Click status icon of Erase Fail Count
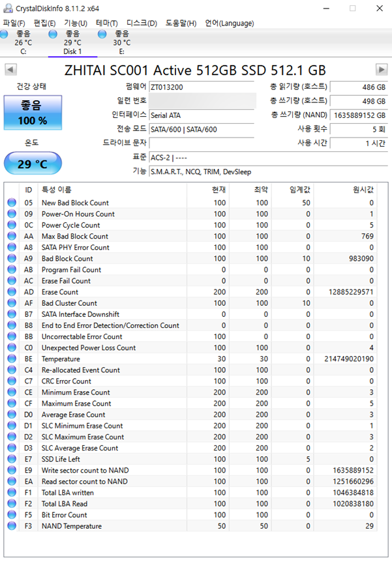The width and height of the screenshot is (392, 562). (x=12, y=280)
